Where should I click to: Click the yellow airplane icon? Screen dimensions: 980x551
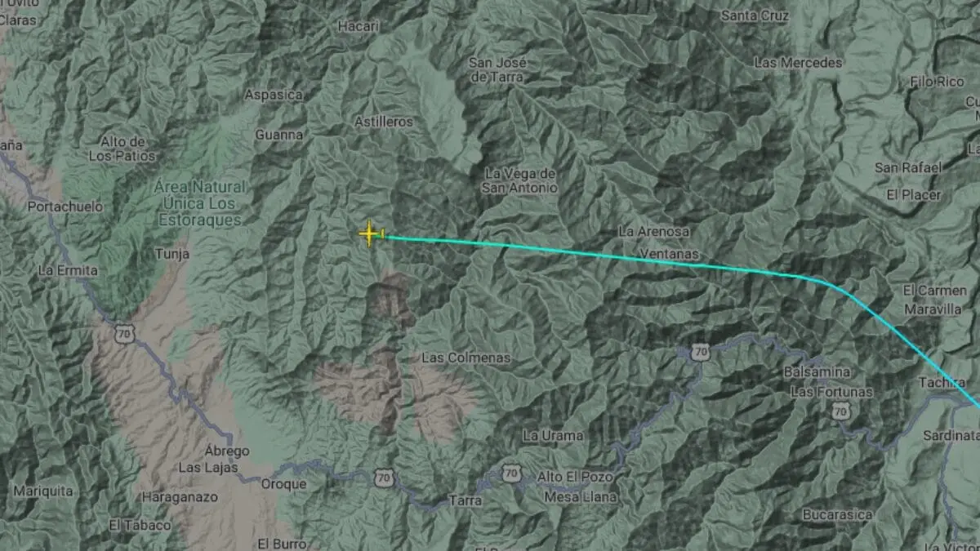point(371,234)
